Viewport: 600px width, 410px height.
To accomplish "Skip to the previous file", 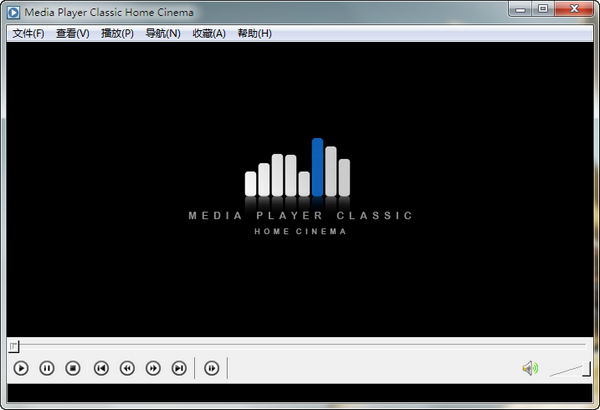I will [101, 368].
